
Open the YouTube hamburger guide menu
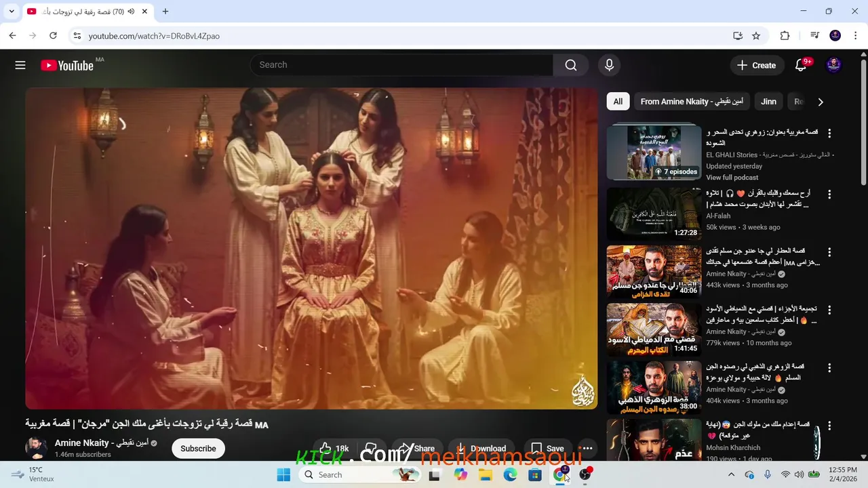20,65
